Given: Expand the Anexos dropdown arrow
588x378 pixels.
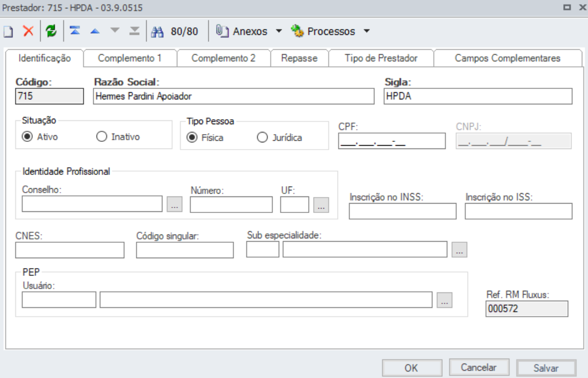Looking at the screenshot, I should pos(279,31).
